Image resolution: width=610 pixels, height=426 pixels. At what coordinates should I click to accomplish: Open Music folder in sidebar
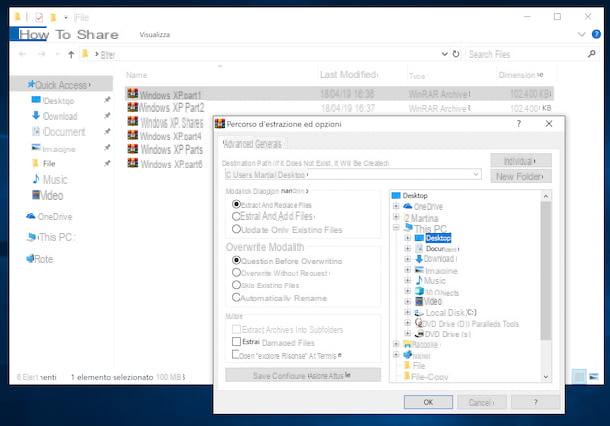pos(50,179)
